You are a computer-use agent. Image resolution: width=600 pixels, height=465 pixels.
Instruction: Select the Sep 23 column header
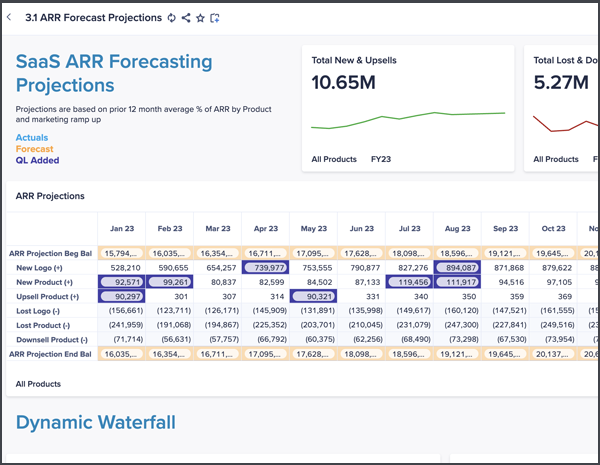(505, 228)
